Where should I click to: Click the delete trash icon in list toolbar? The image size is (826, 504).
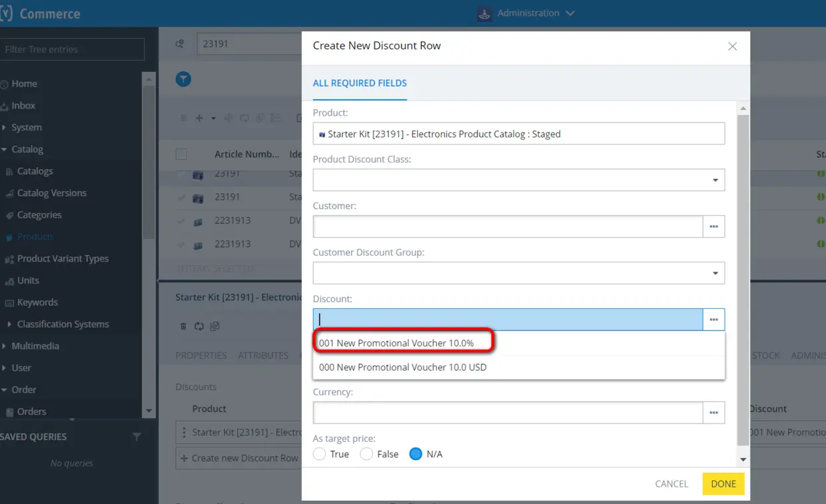[x=183, y=118]
